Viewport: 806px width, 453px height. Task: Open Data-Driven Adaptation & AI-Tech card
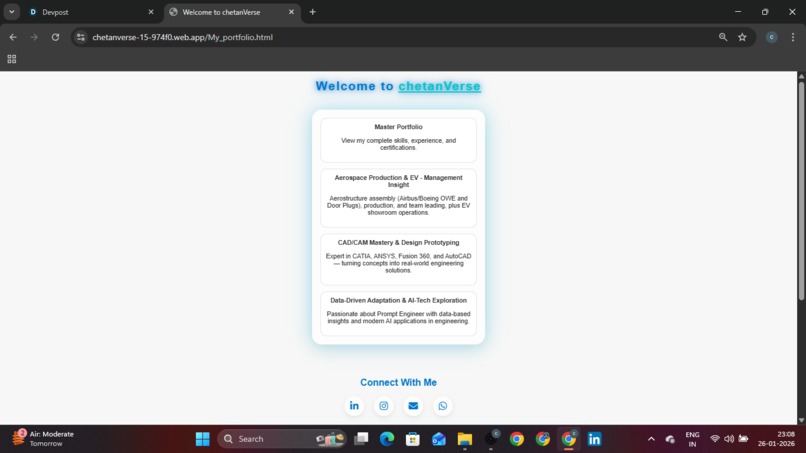click(398, 314)
